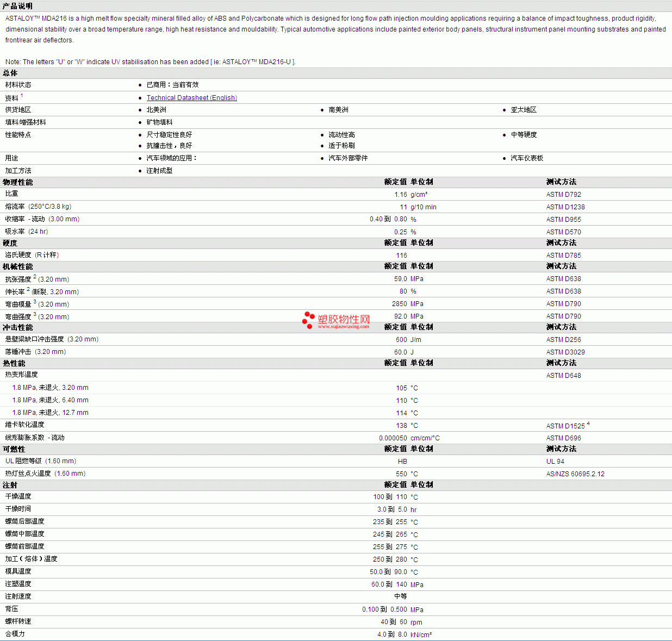
Task: Click the 总体 section heading
Action: (10, 73)
